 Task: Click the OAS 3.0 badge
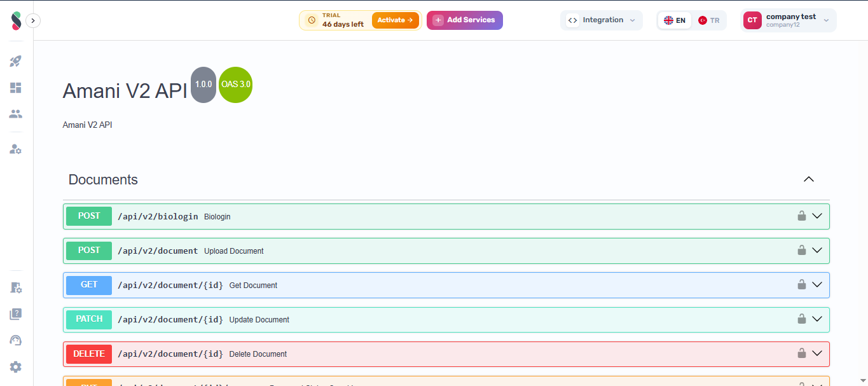236,85
